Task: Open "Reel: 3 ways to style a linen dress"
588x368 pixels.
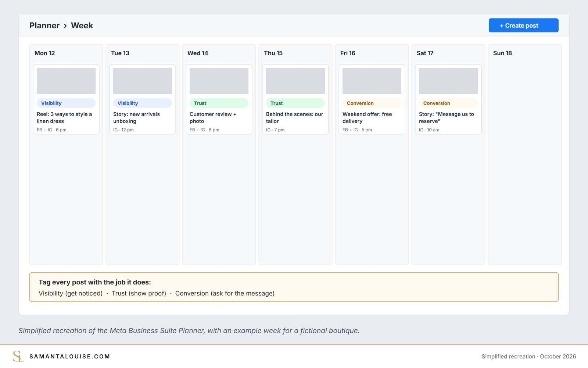Action: point(64,118)
